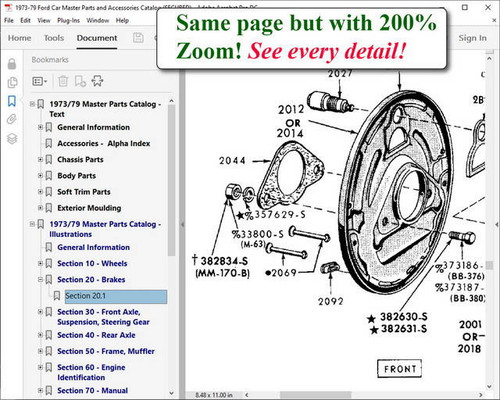Open the padlock security panel icon
Viewport: 500px width, 400px height.
[12, 64]
